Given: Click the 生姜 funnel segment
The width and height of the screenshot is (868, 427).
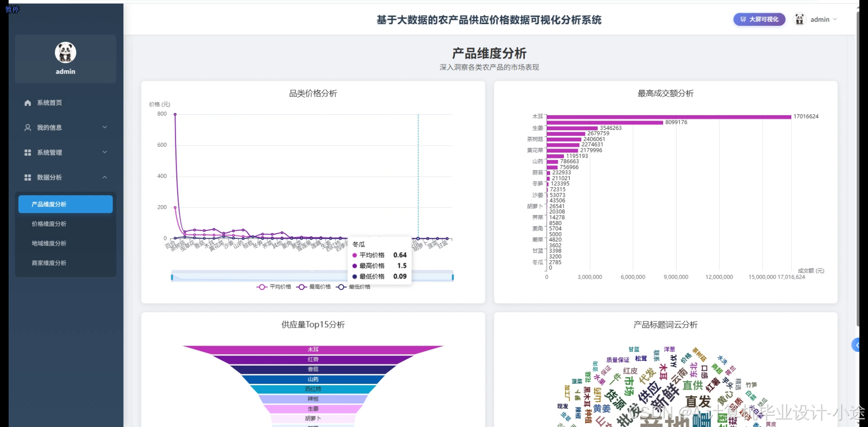Looking at the screenshot, I should point(313,409).
